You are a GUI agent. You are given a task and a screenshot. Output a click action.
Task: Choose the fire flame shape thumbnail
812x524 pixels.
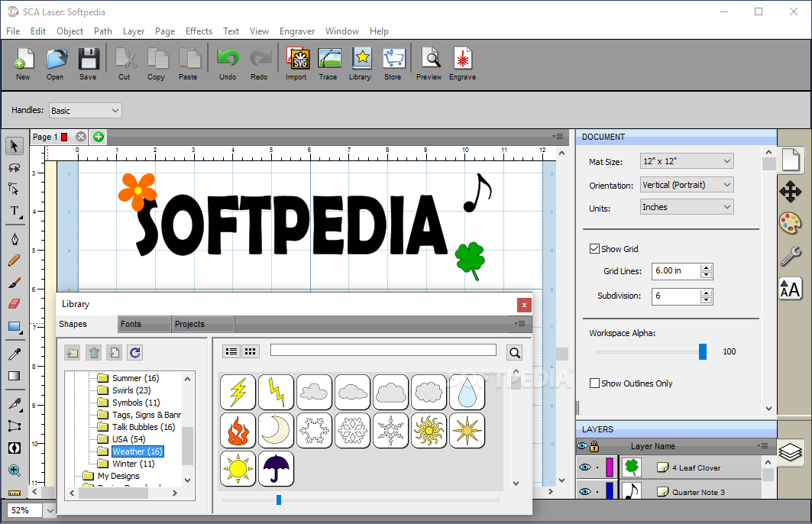coord(238,430)
